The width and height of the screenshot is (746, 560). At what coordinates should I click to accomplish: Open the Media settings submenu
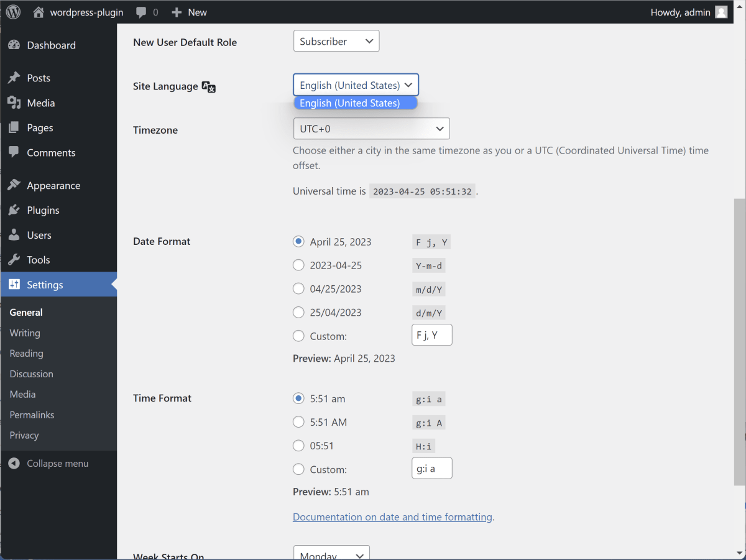tap(22, 395)
